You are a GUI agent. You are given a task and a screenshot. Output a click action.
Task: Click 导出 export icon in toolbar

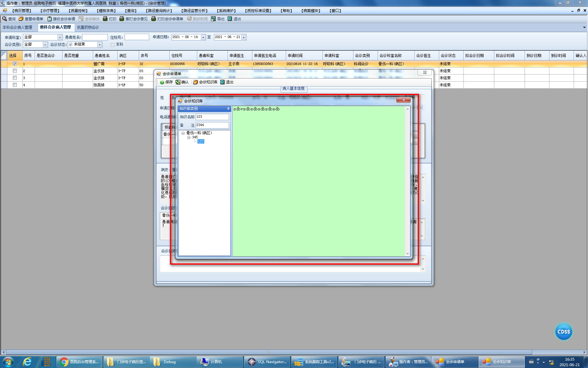coord(213,19)
